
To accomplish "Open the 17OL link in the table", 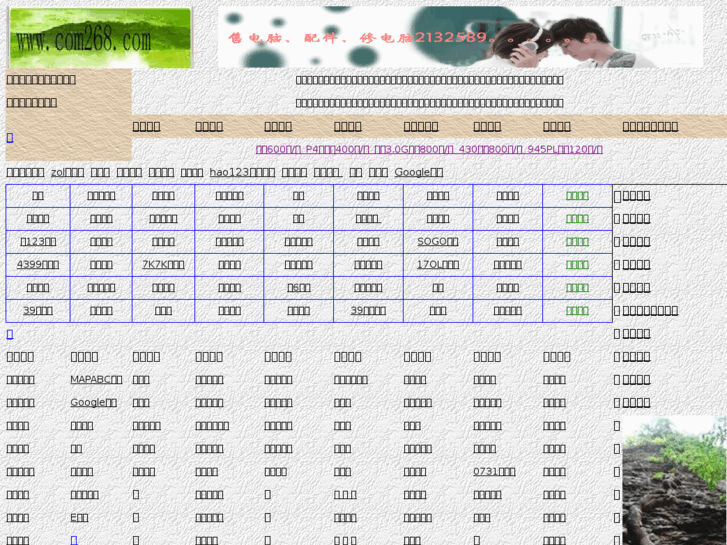I will coord(438,265).
